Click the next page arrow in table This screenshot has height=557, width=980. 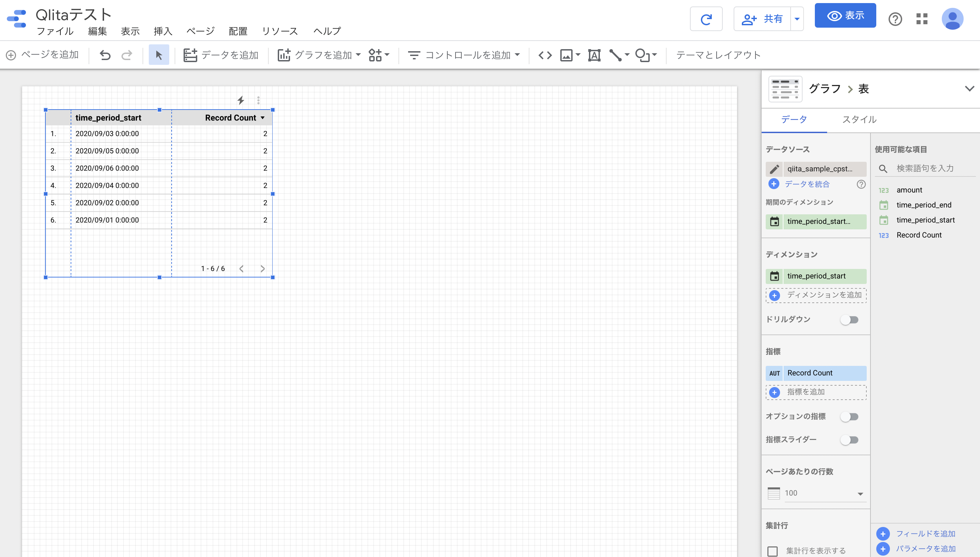coord(262,268)
